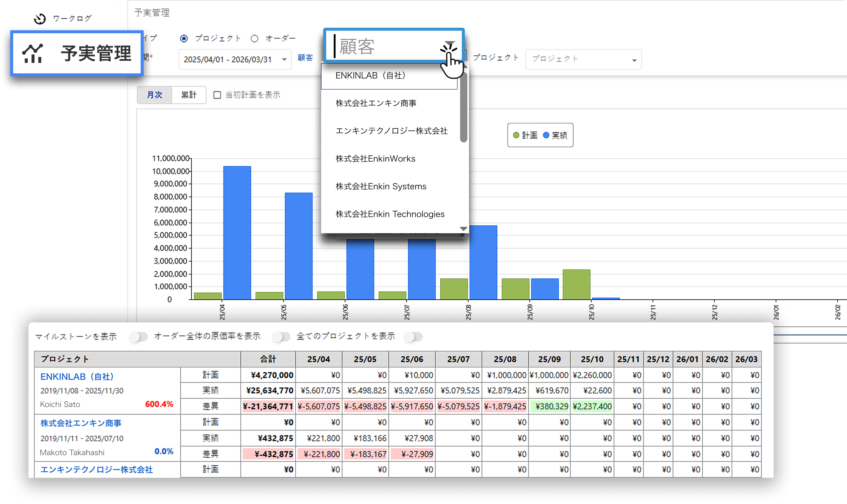Open the date range period dropdown
847x504 pixels.
(x=235, y=60)
